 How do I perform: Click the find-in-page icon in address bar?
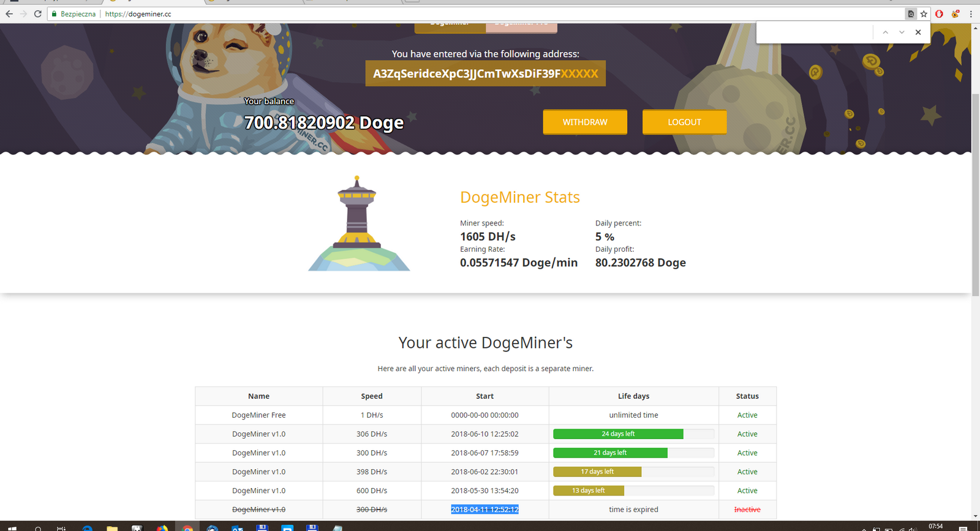[x=911, y=13]
